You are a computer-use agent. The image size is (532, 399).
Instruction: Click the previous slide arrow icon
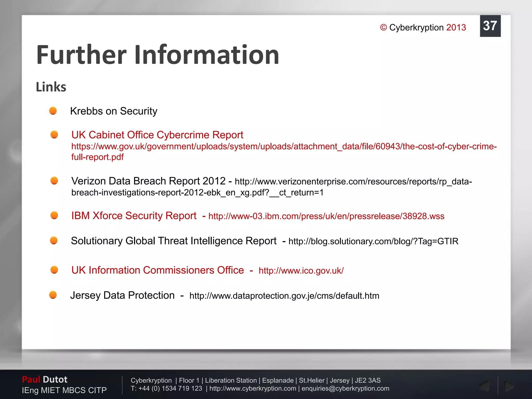(x=485, y=386)
